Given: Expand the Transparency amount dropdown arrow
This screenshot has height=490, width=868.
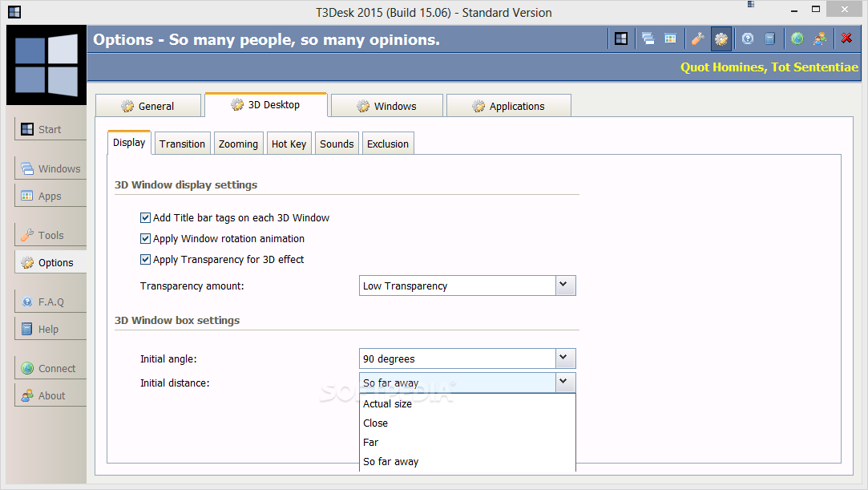Looking at the screenshot, I should click(565, 285).
